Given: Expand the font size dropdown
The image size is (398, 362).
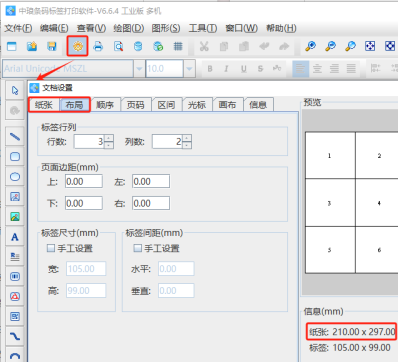Looking at the screenshot, I should (189, 69).
